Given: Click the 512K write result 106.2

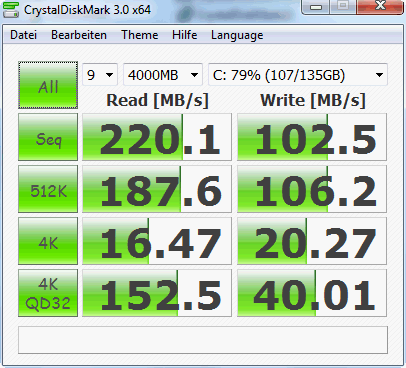Looking at the screenshot, I should pos(312,189).
